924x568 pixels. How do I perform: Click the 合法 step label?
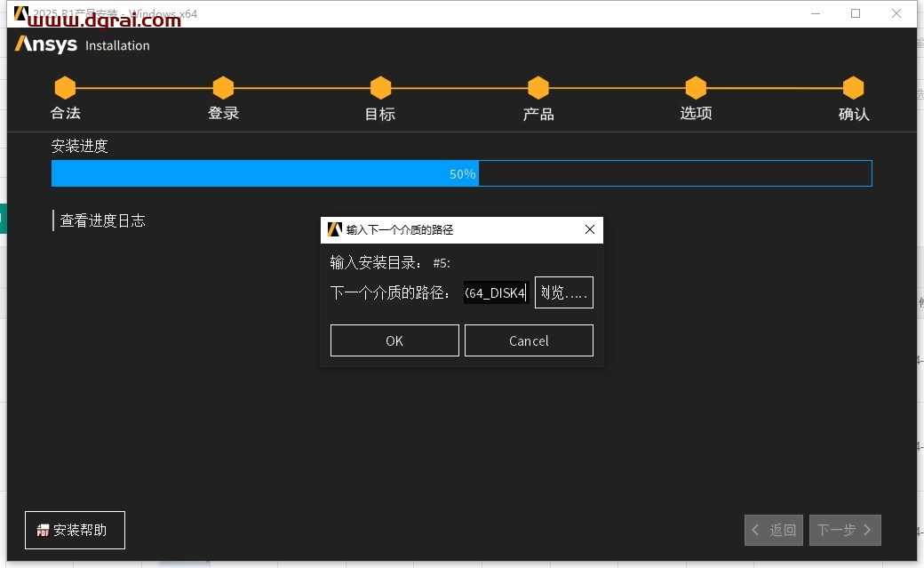(66, 113)
